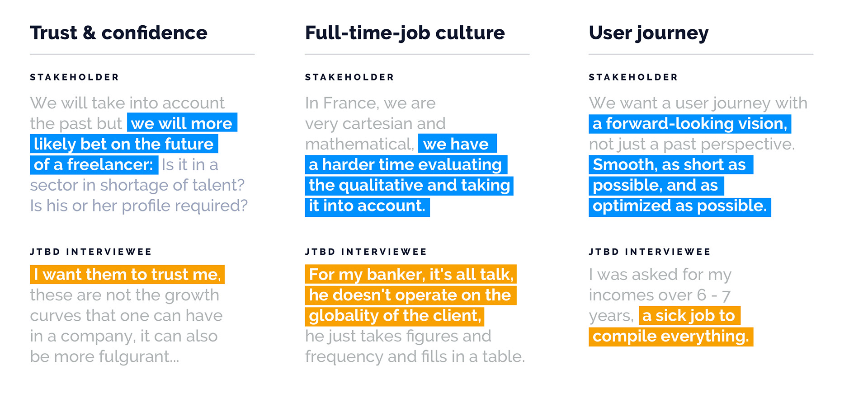Click the STAKEHOLDER label under User journey
This screenshot has height=393, width=868.
point(633,77)
